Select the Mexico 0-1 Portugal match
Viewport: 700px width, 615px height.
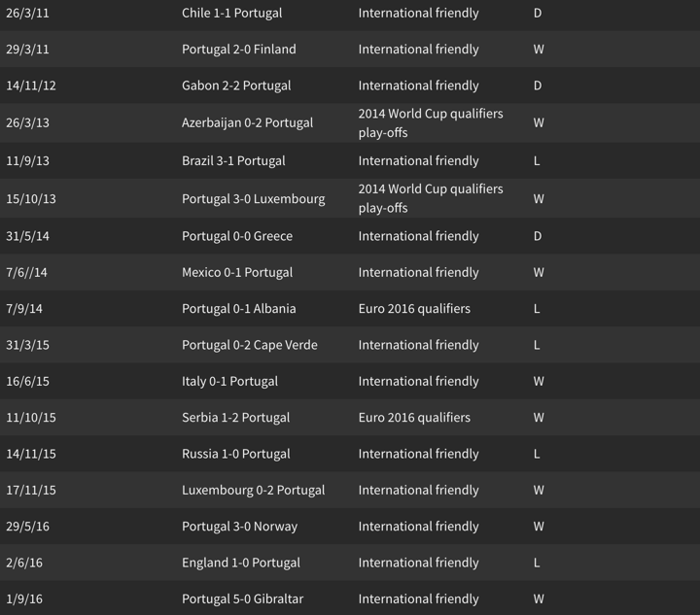237,272
